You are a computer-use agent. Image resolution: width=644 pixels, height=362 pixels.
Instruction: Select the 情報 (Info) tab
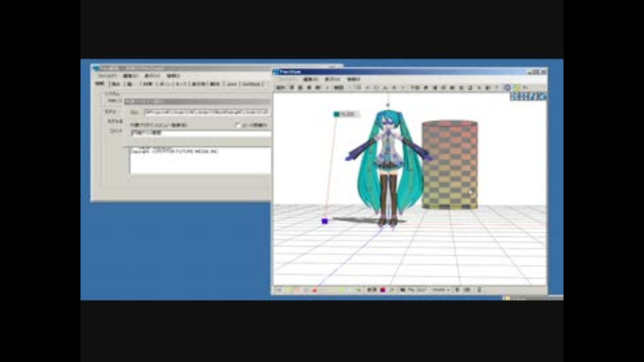click(x=100, y=83)
